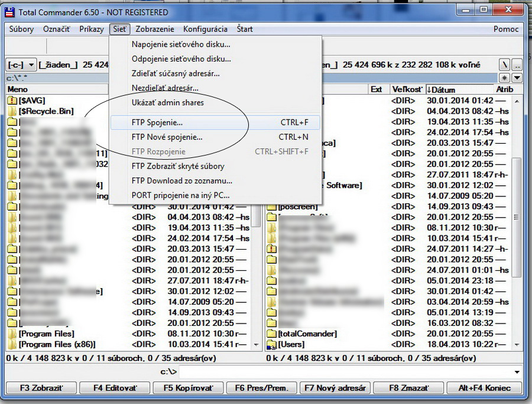532x404 pixels.
Task: Select the [poscreen] folder icon
Action: 271,206
